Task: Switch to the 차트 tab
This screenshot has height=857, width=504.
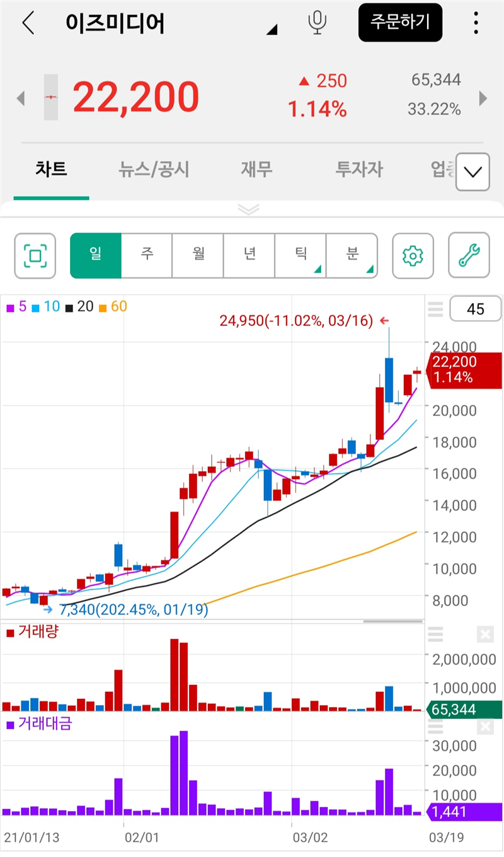Action: point(51,169)
